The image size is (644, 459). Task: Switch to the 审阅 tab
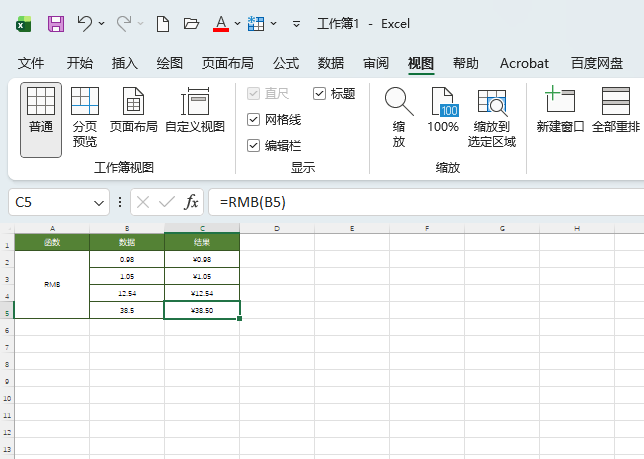pyautogui.click(x=376, y=63)
